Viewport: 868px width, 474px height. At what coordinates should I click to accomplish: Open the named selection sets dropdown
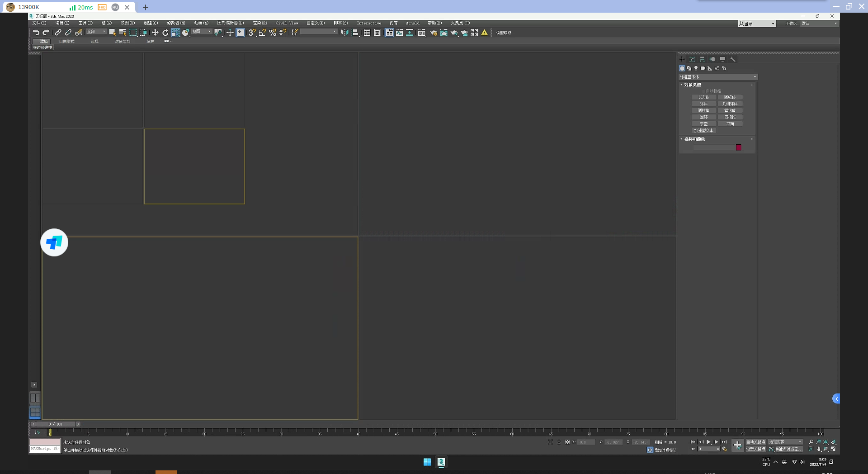[319, 32]
